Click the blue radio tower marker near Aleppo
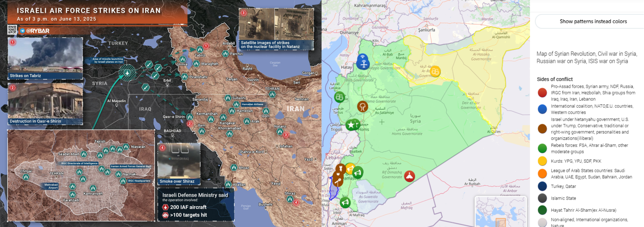The height and width of the screenshot is (227, 644). click(x=363, y=64)
